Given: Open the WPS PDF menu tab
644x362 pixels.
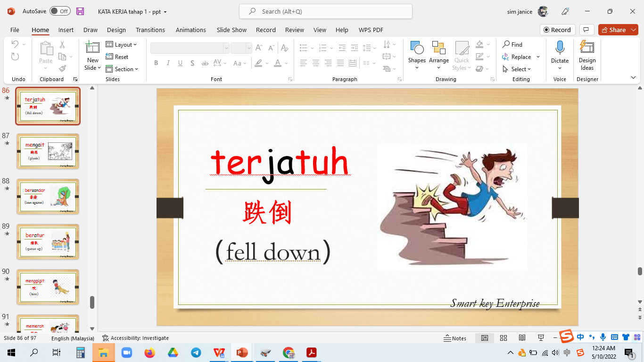Looking at the screenshot, I should point(371,30).
